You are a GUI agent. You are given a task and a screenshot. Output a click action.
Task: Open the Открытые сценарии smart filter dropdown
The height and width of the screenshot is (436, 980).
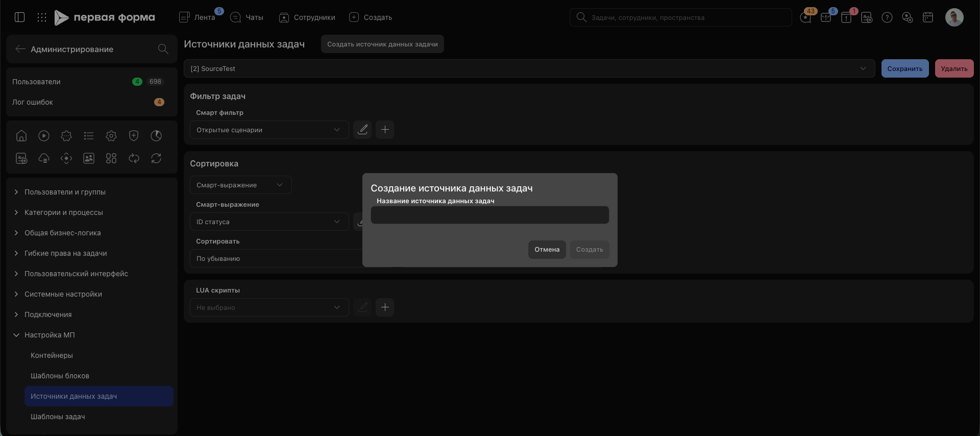(269, 130)
